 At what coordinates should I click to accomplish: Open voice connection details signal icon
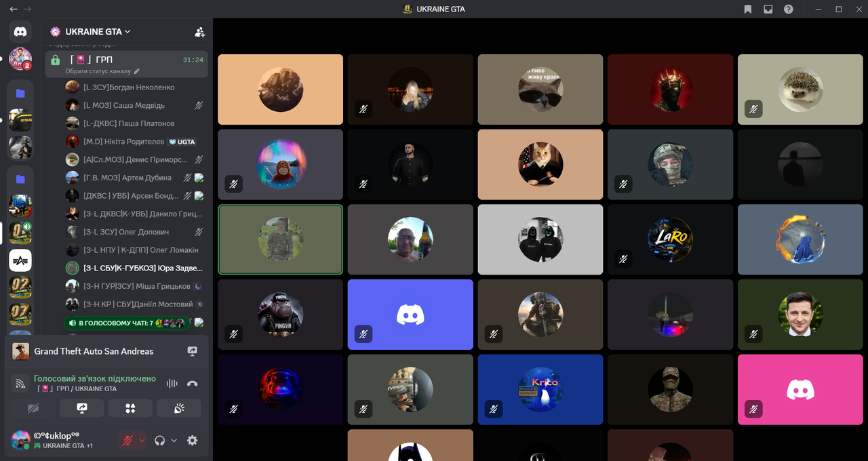[20, 384]
